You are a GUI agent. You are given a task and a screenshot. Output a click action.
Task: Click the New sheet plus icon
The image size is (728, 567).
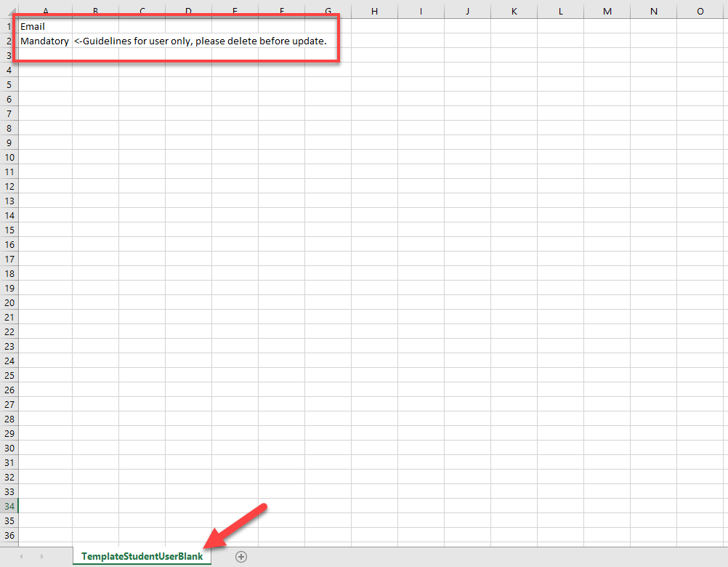[x=241, y=556]
